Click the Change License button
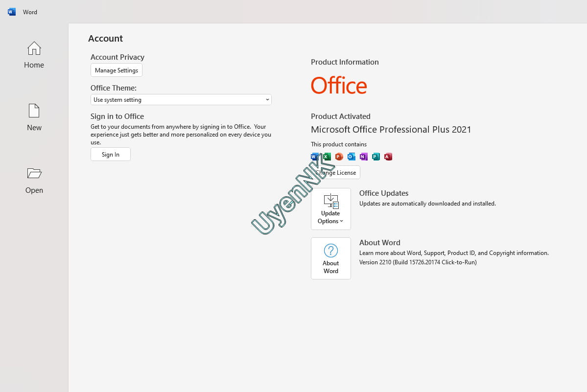The width and height of the screenshot is (587, 392). click(x=335, y=172)
